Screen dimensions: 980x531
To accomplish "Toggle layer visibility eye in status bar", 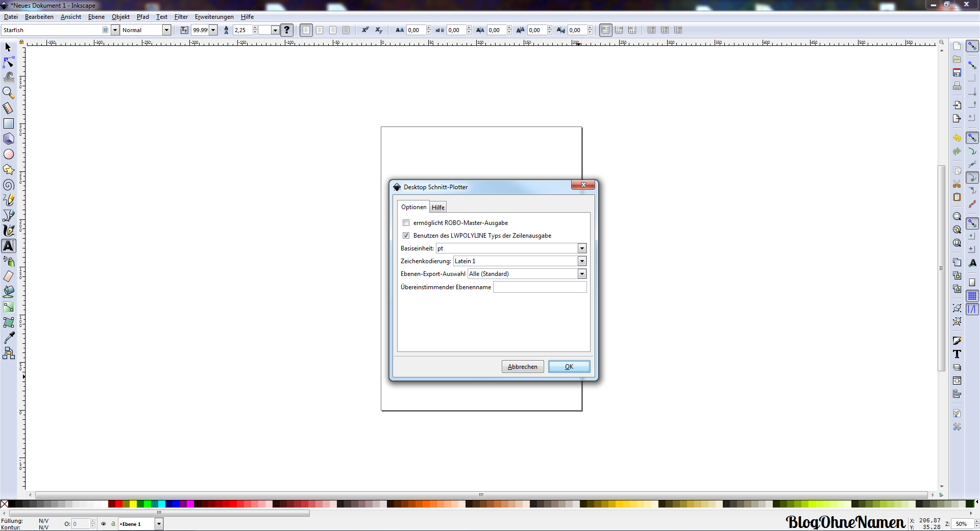I will click(104, 524).
